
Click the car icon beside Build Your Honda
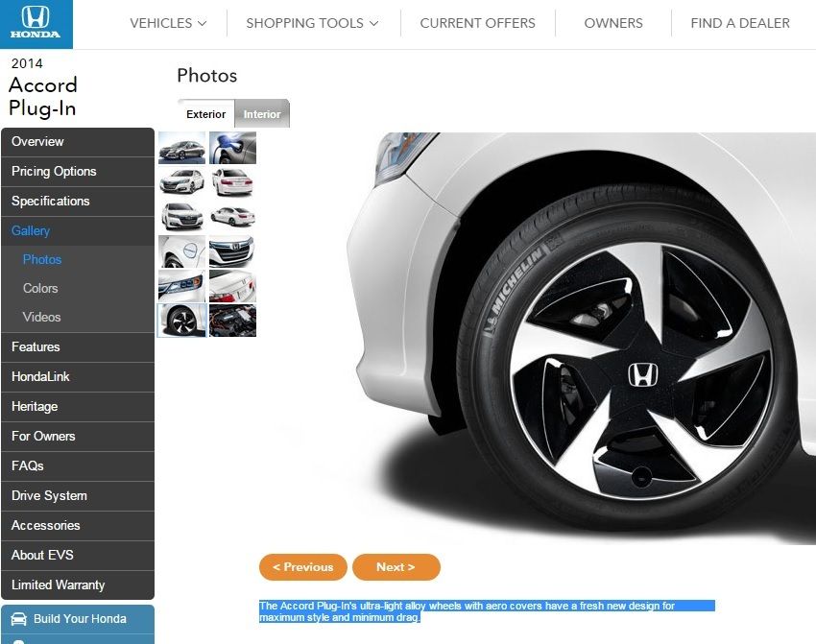[x=18, y=619]
